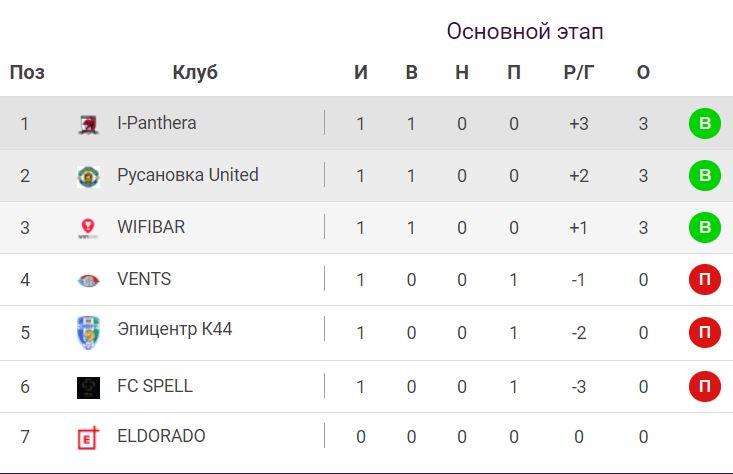Click the VENTS club logo
Viewport: 733px width, 474px height.
coord(88,281)
